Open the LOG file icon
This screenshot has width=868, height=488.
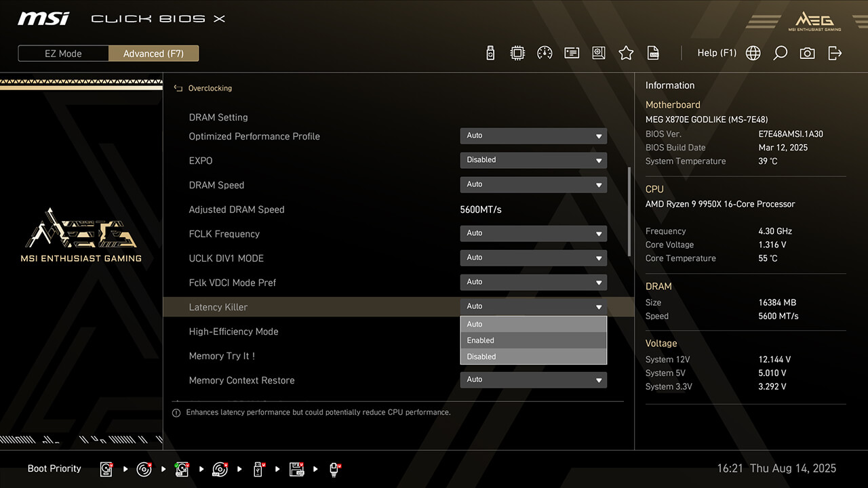pyautogui.click(x=653, y=53)
